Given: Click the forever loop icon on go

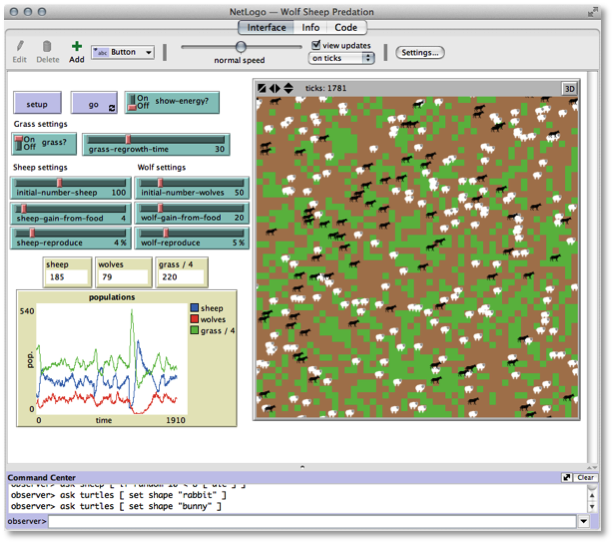Looking at the screenshot, I should (112, 108).
